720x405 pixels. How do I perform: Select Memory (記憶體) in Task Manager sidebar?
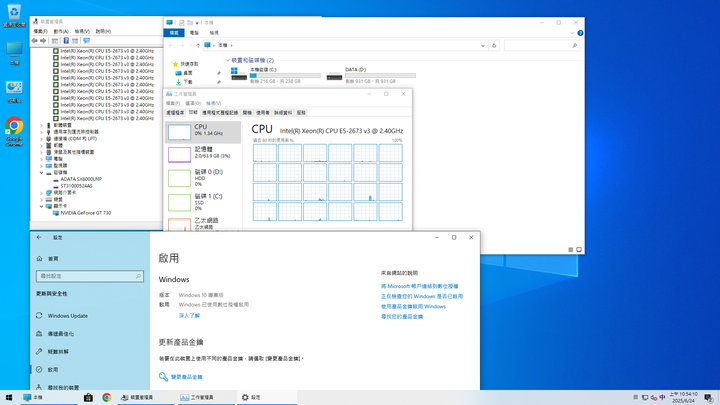pos(203,155)
